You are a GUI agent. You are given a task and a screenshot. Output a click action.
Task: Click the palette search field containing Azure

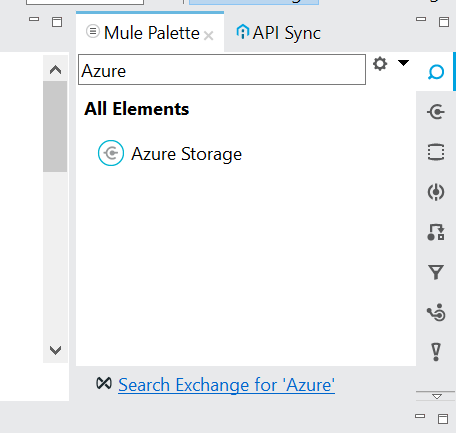222,70
